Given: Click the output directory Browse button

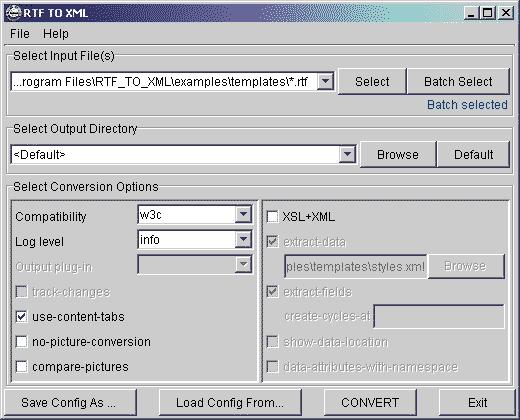Looking at the screenshot, I should tap(398, 155).
